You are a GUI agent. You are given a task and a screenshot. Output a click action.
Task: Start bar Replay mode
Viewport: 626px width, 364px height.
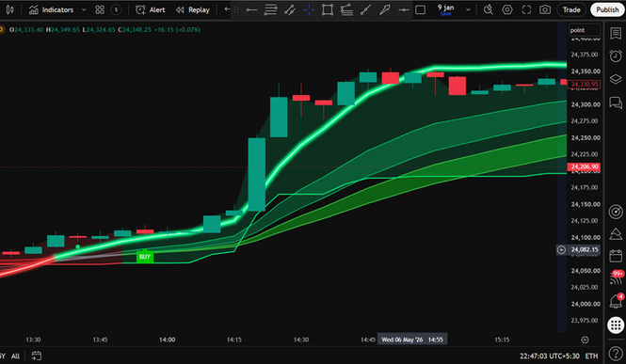(x=193, y=10)
